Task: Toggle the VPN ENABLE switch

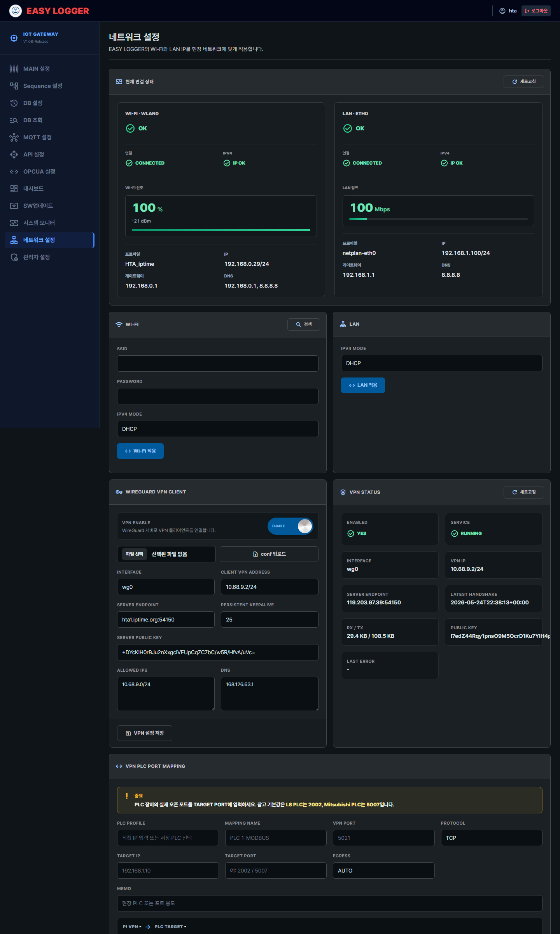Action: click(x=290, y=526)
